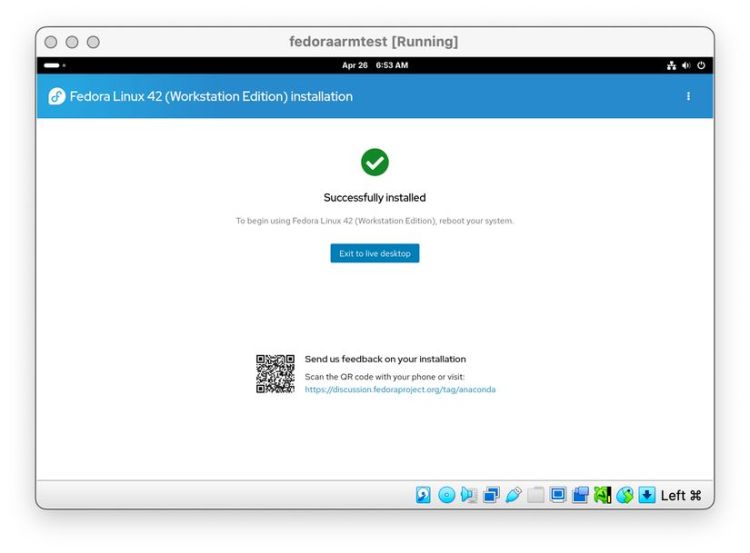This screenshot has width=750, height=553.
Task: Click the Left ⌘ host key label
Action: coord(681,495)
